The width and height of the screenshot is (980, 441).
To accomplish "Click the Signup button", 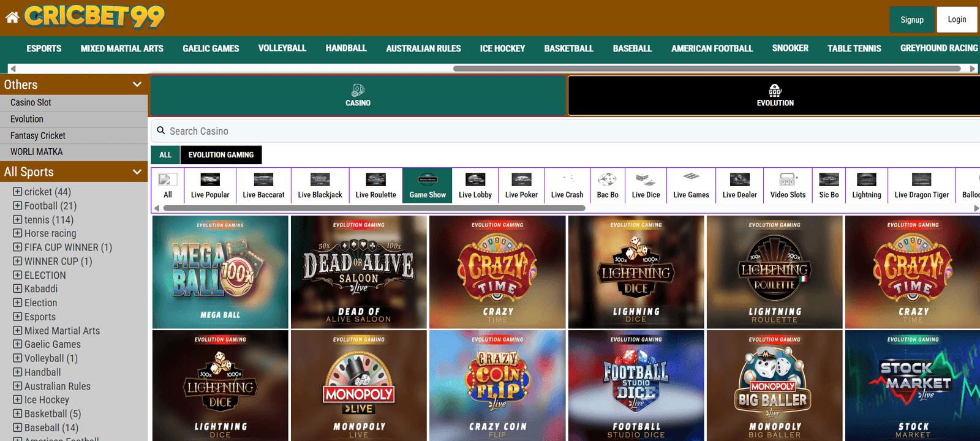I will pos(912,20).
